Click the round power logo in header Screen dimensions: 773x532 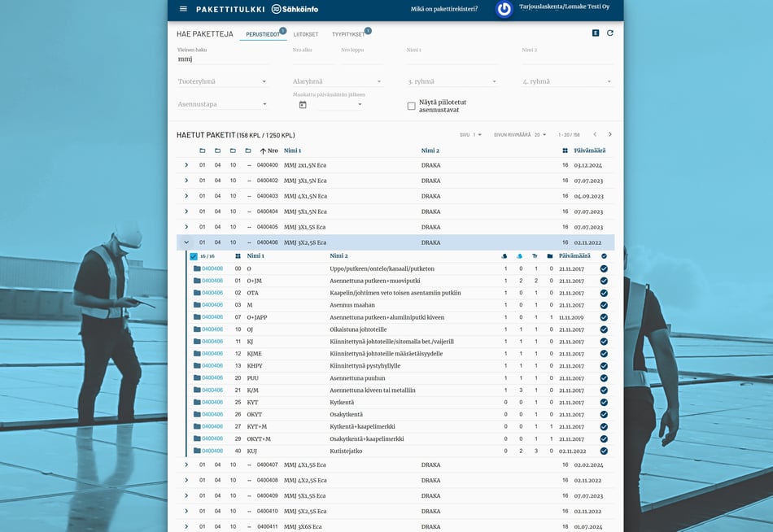(504, 9)
